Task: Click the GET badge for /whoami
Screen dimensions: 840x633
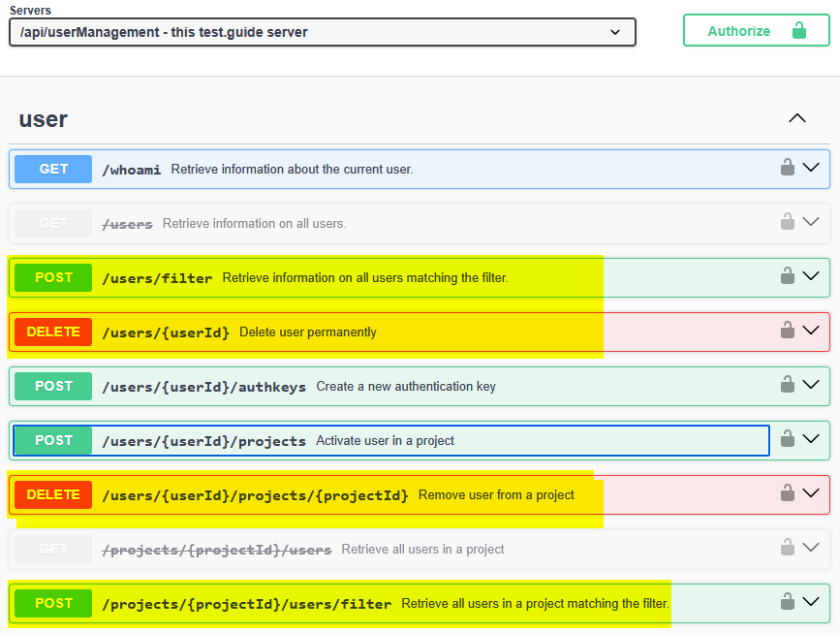Action: 53,169
